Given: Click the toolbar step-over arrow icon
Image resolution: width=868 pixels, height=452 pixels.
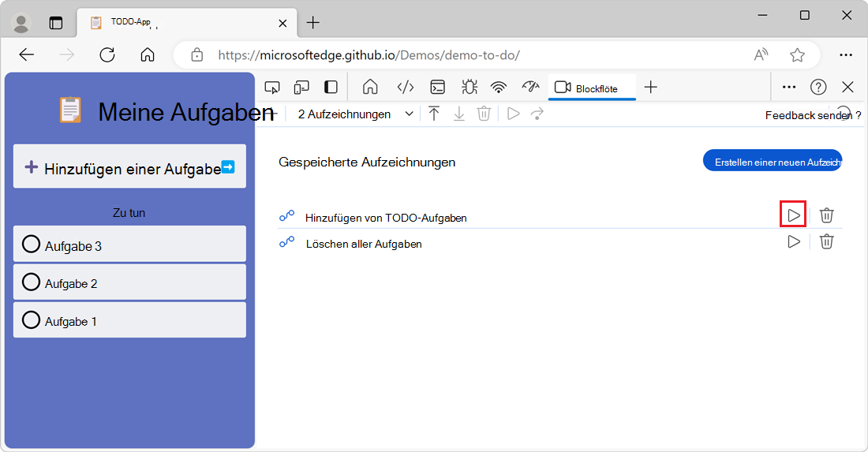Looking at the screenshot, I should [537, 114].
